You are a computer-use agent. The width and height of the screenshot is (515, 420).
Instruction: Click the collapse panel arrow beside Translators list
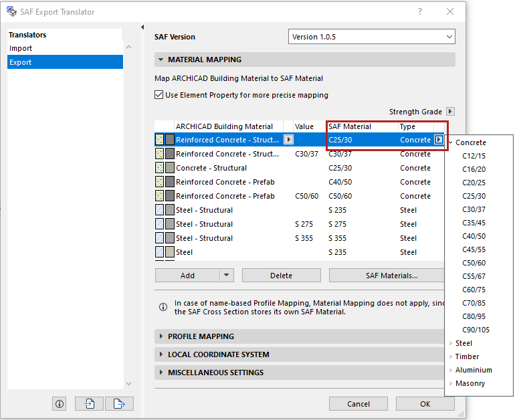pyautogui.click(x=142, y=27)
